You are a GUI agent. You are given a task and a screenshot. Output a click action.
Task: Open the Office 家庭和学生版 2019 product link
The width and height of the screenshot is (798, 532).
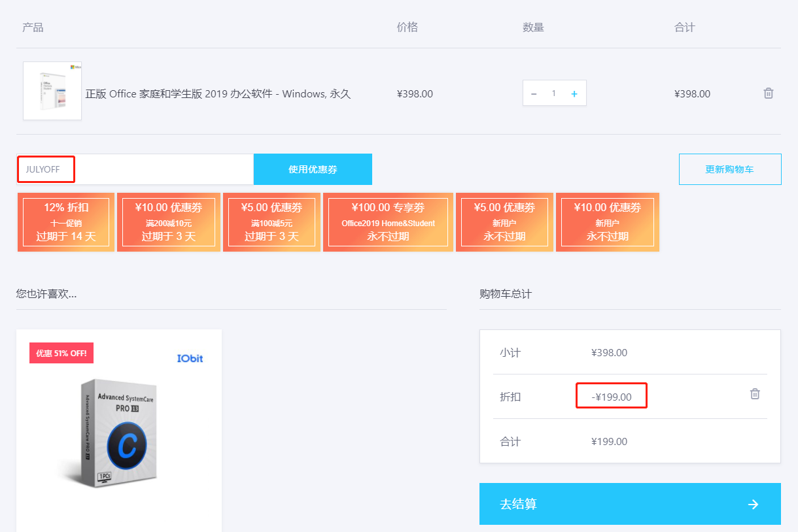coord(218,94)
